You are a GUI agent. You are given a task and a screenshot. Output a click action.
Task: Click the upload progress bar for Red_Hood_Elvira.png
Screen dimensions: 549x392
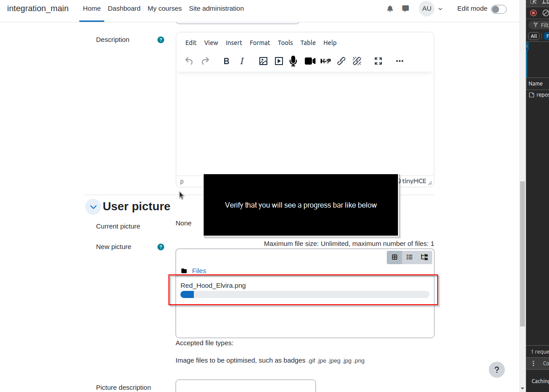pos(305,294)
